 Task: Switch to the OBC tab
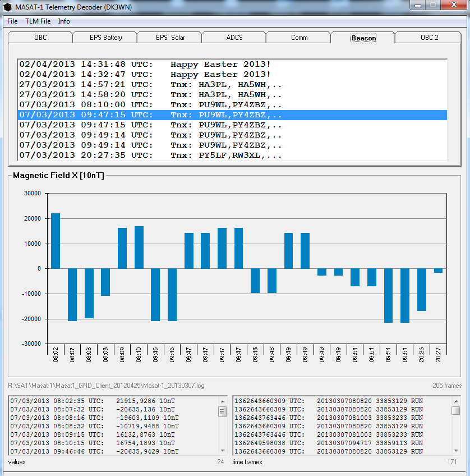[40, 38]
